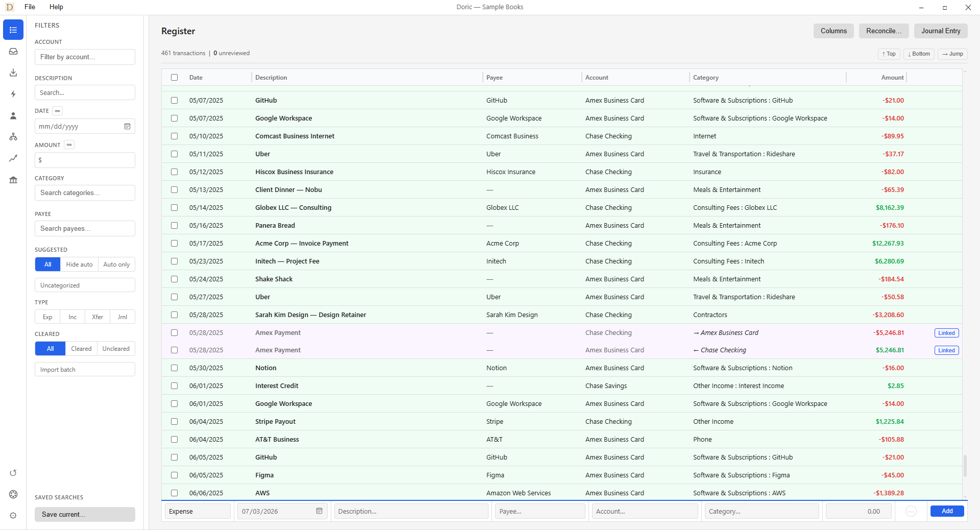Viewport: 980px width, 530px height.
Task: Open the Filter by account dropdown
Action: click(x=85, y=57)
